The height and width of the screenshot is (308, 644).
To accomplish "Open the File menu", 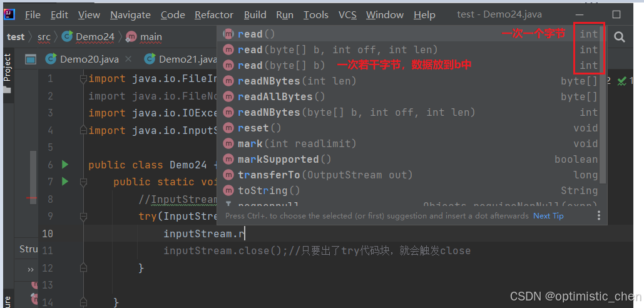I will 33,15.
